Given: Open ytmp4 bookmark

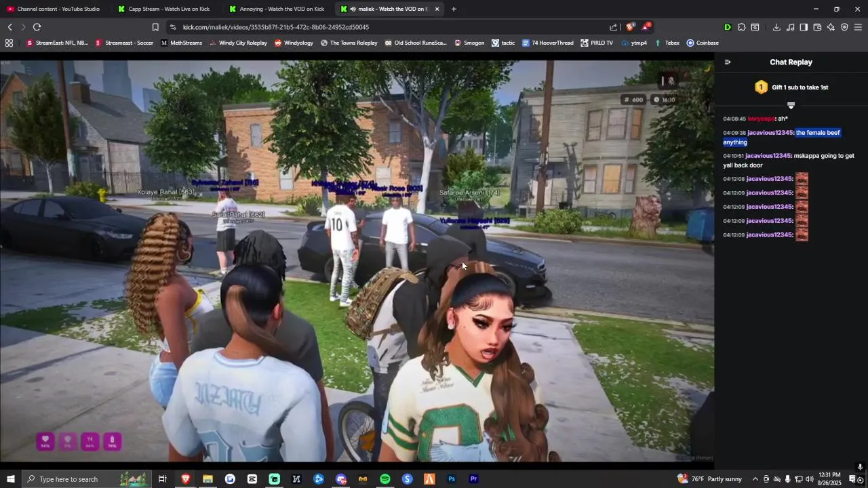Looking at the screenshot, I should [634, 43].
